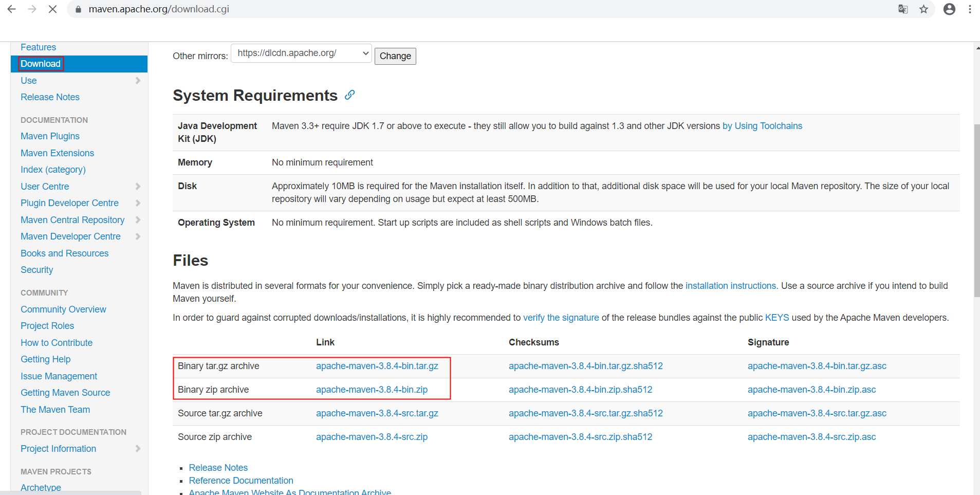This screenshot has width=980, height=495.
Task: Bookmark this page with the star icon
Action: (x=923, y=9)
